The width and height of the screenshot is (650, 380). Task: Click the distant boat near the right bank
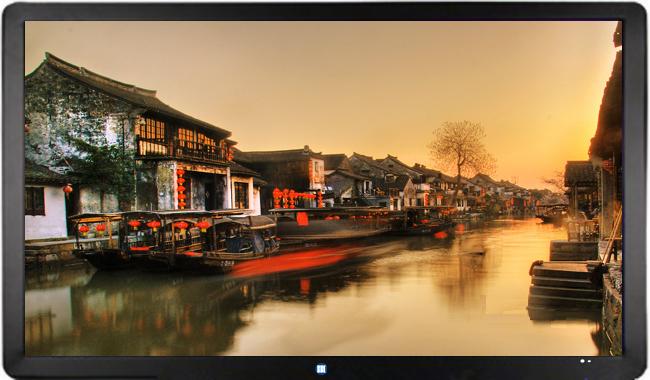point(551,213)
